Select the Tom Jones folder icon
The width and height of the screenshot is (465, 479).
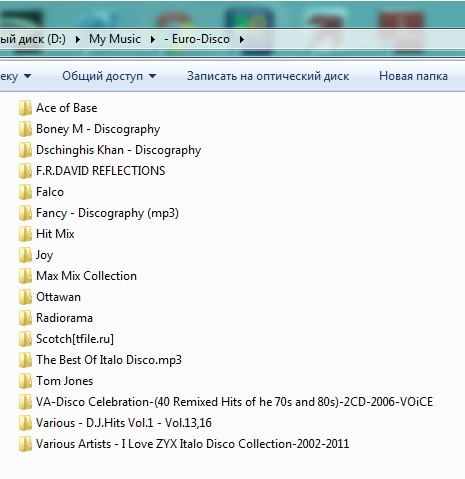pyautogui.click(x=25, y=381)
